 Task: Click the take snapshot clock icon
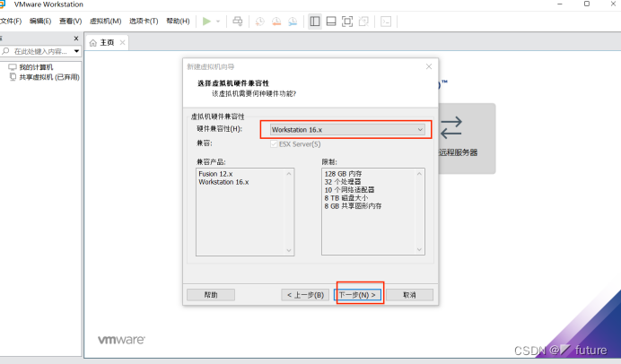tap(260, 22)
